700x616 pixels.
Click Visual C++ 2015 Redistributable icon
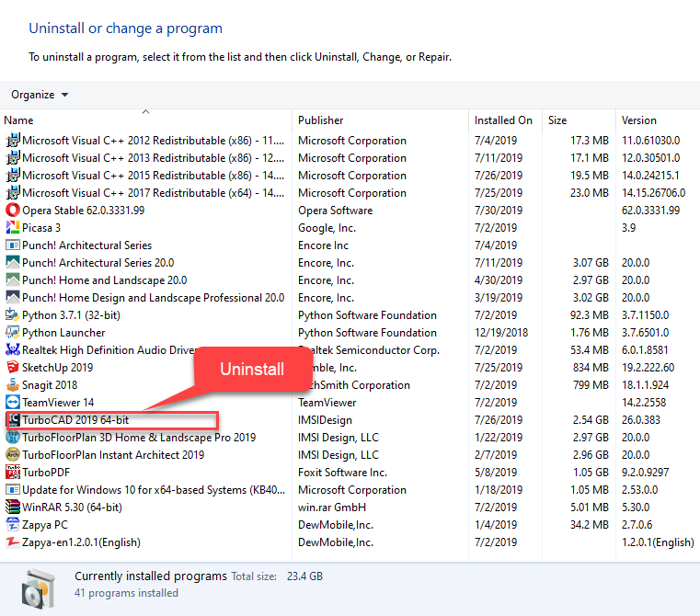[13, 175]
